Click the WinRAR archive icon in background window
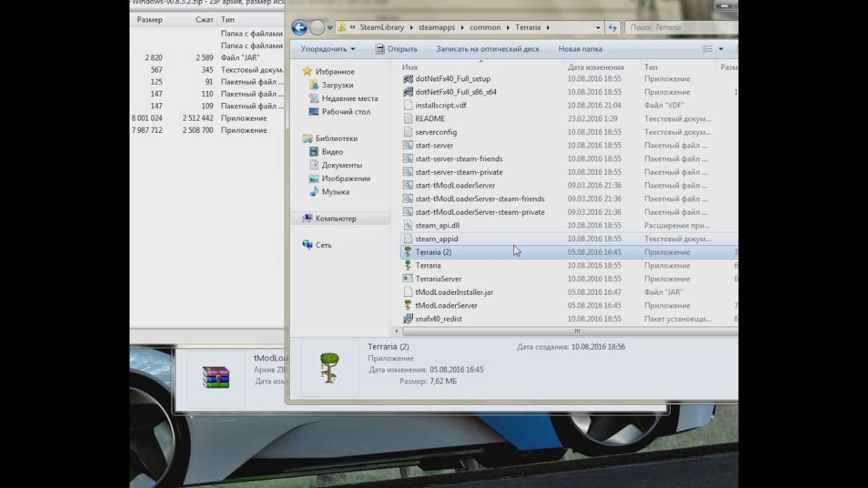This screenshot has width=868, height=488. [216, 377]
